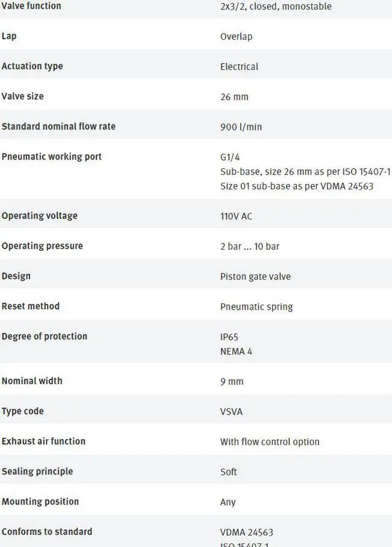The image size is (392, 547).
Task: Select the 'With flow control option' text
Action: [269, 442]
